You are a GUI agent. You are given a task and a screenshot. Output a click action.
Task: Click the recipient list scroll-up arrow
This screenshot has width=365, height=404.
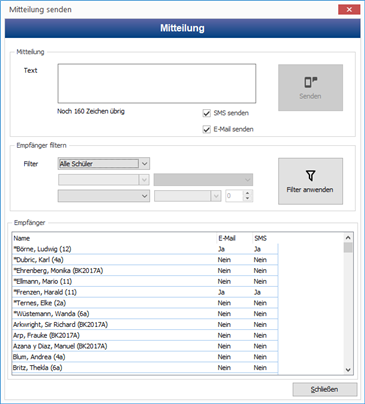pyautogui.click(x=348, y=238)
